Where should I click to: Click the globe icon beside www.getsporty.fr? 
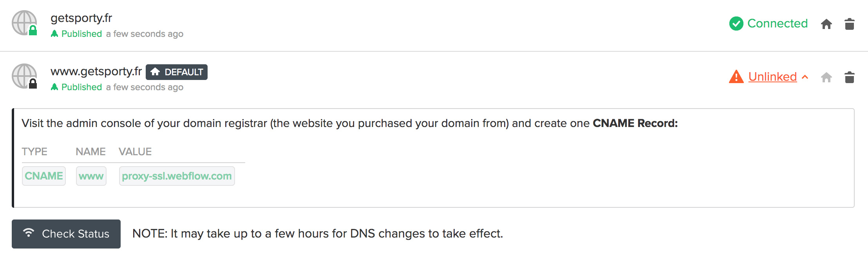24,76
